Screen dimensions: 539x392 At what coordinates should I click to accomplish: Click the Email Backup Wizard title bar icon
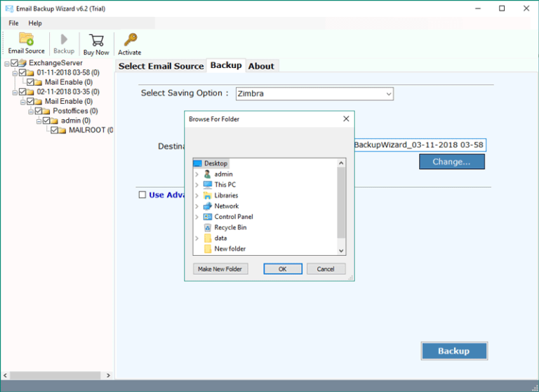click(x=9, y=8)
